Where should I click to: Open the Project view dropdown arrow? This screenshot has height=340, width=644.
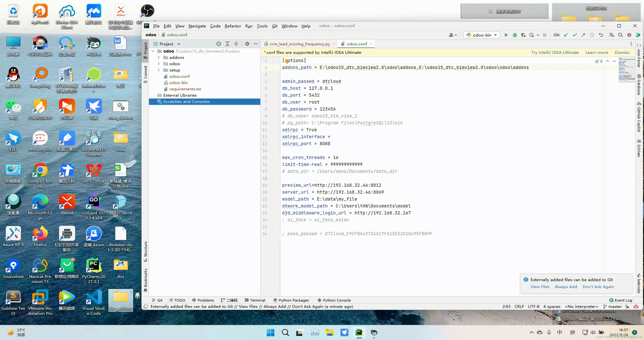pos(179,44)
